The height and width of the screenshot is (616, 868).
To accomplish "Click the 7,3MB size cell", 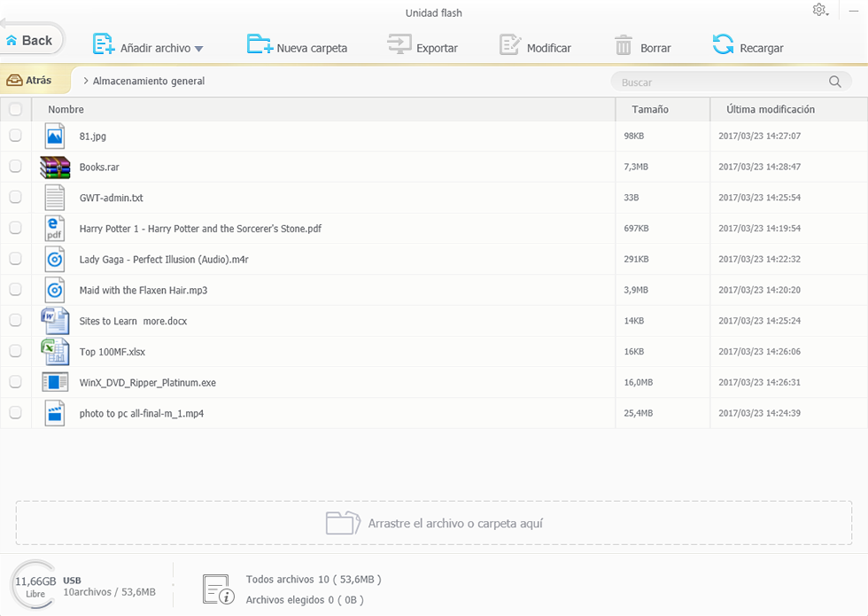I will tap(636, 167).
